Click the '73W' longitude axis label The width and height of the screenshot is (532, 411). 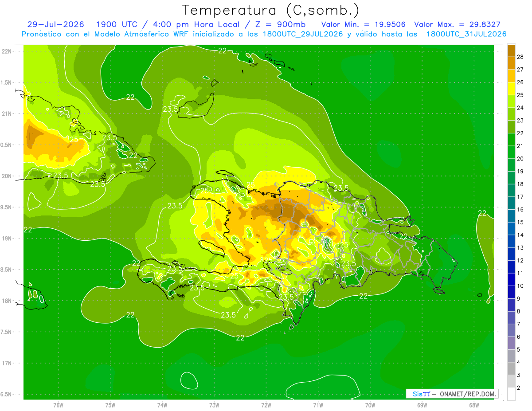click(214, 405)
